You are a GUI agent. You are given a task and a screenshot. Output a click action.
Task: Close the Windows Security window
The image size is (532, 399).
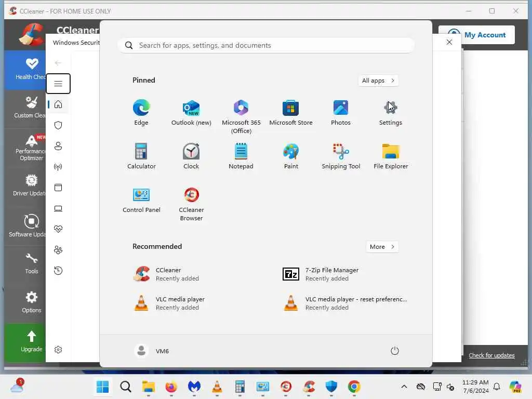(x=449, y=42)
